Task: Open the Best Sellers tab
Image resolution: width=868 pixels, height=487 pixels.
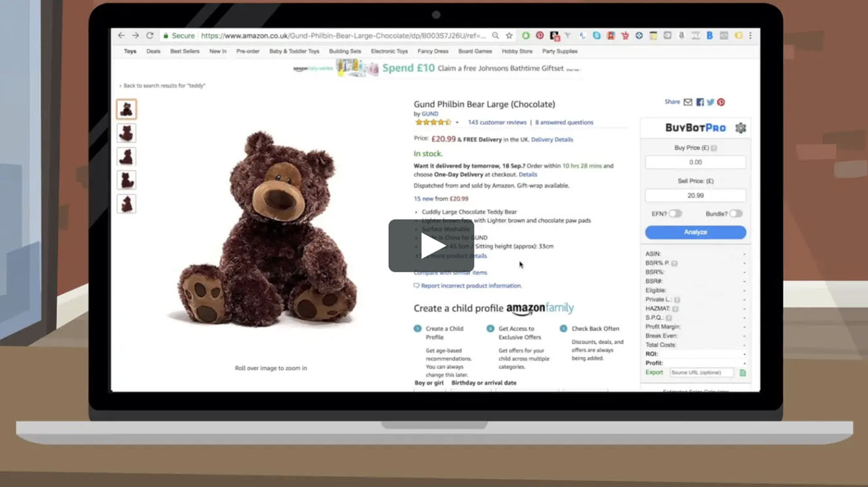Action: (x=185, y=51)
